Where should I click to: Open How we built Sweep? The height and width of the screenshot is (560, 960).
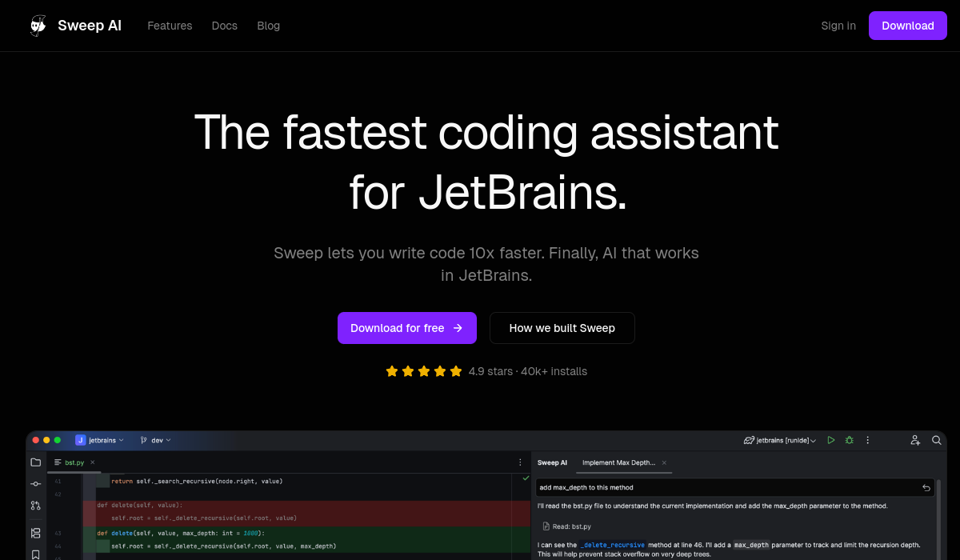tap(562, 328)
